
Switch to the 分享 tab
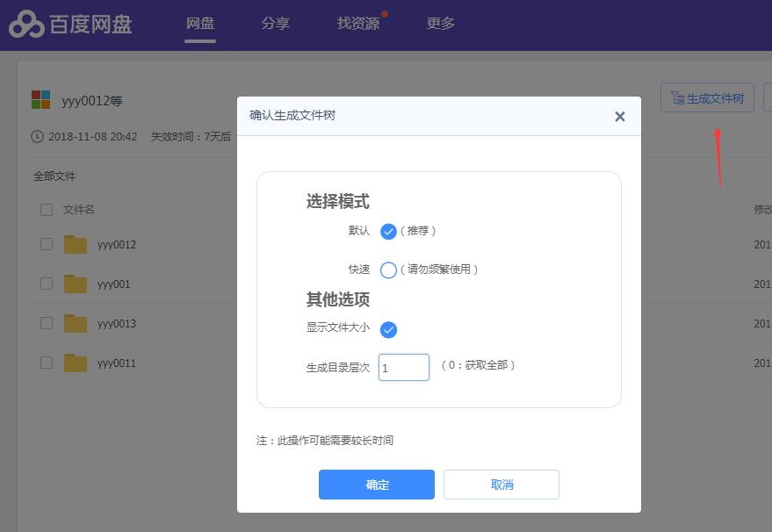[x=275, y=23]
